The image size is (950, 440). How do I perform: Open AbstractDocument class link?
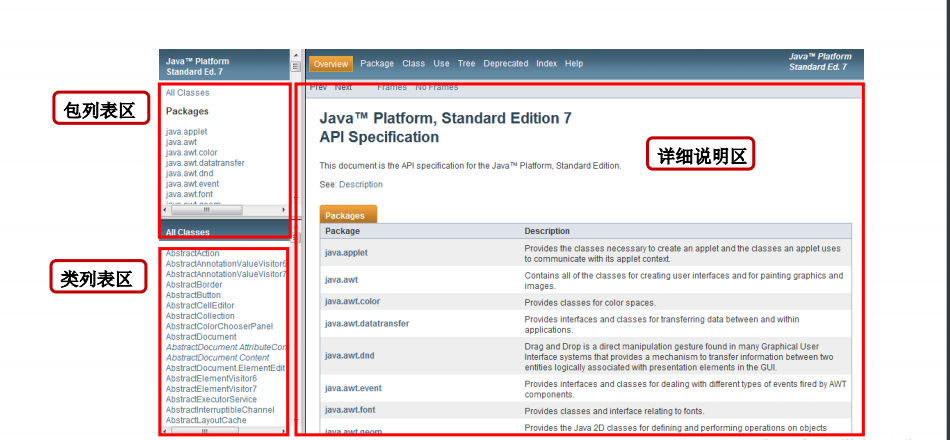coord(201,336)
